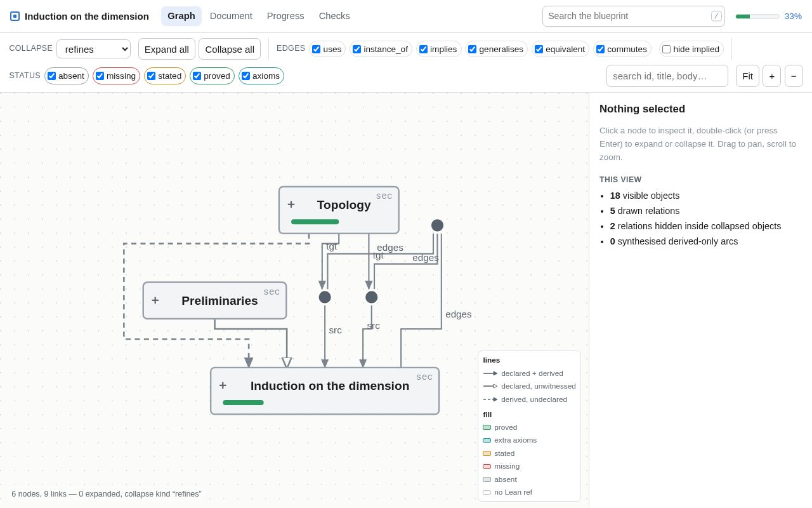Screen dimensions: 812x508
Task: Open the Progress tab
Action: tap(285, 16)
